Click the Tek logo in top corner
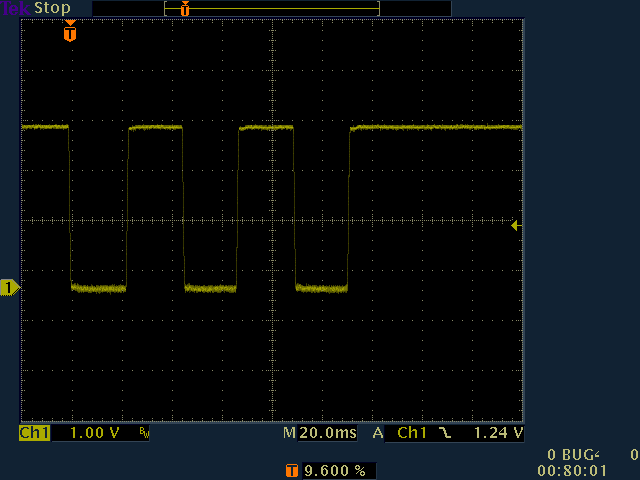 [x=15, y=8]
